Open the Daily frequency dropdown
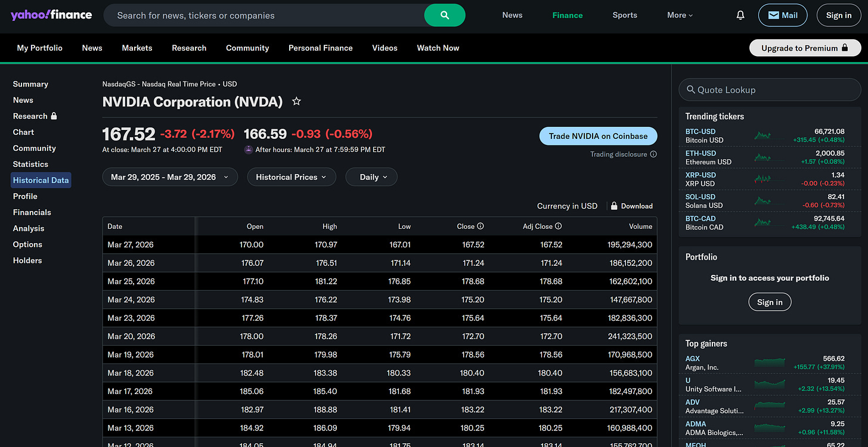This screenshot has height=447, width=868. pyautogui.click(x=371, y=177)
